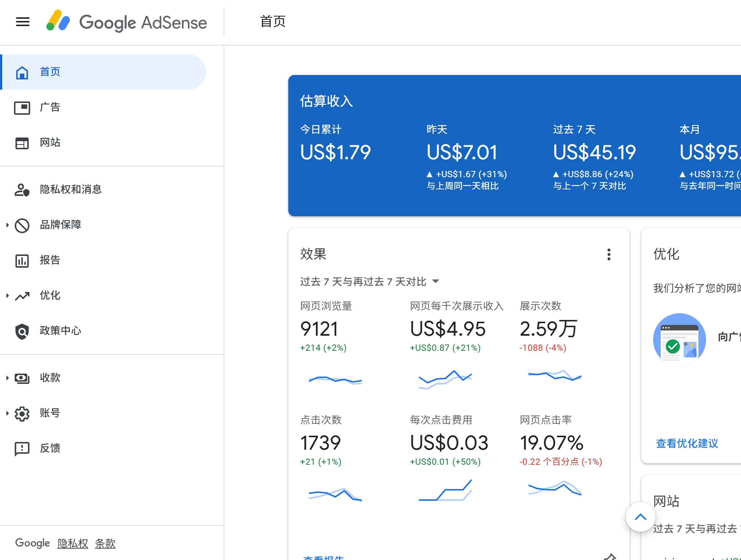Open the 条款 terms footer link

[105, 543]
